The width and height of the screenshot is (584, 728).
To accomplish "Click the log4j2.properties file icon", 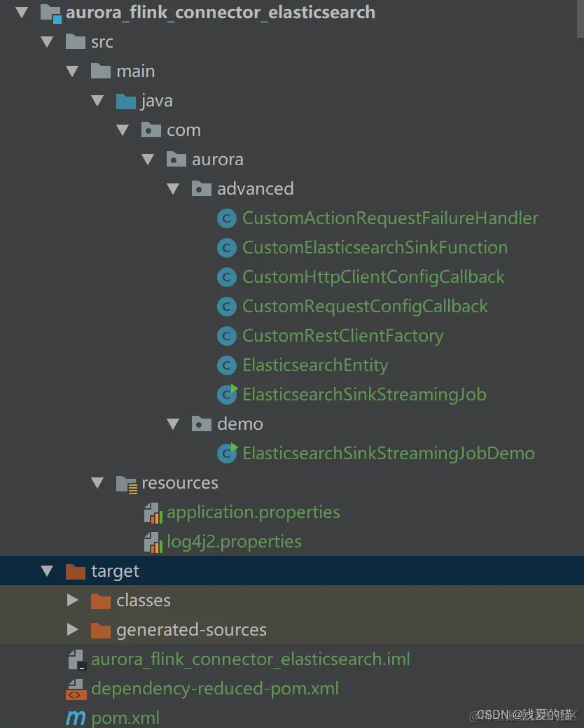I will [153, 542].
